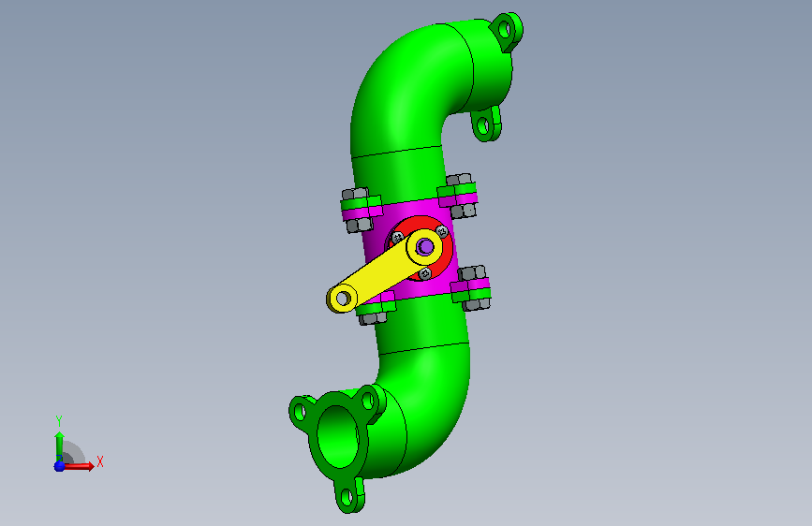Screen dimensions: 812x526
Task: Click the green Y axis of the triad
Action: pos(59,446)
